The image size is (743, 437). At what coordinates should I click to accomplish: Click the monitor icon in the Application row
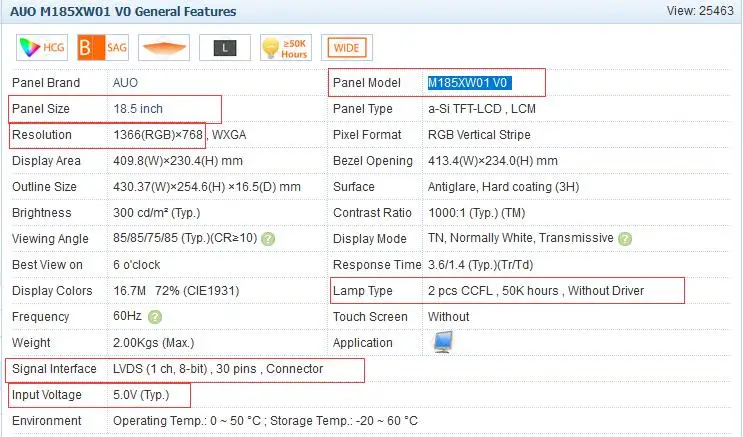443,342
